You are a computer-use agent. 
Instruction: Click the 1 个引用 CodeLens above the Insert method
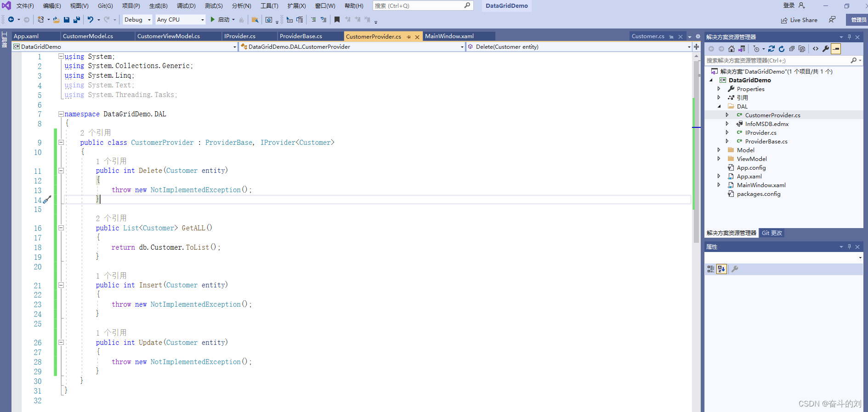coord(111,275)
